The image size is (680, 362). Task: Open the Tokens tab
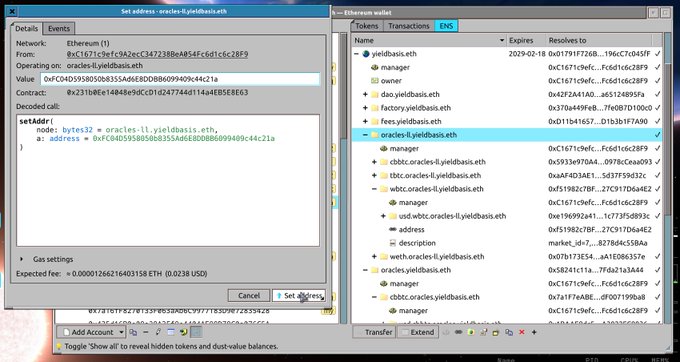pos(367,26)
